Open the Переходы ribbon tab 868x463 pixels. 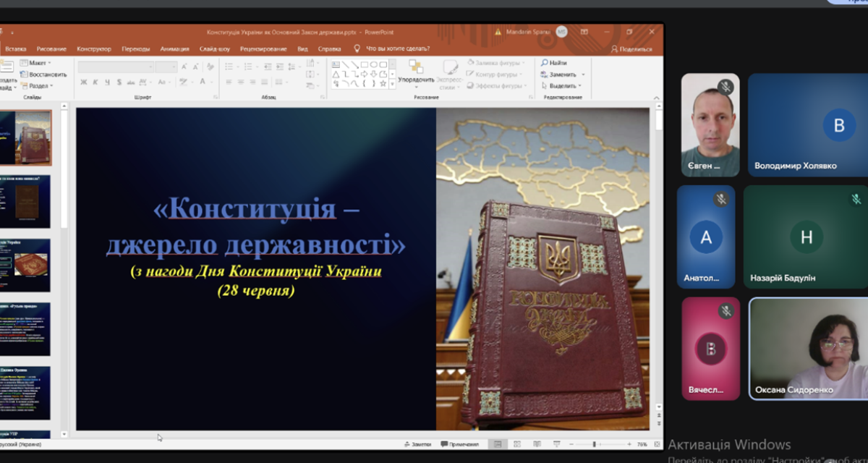point(136,49)
